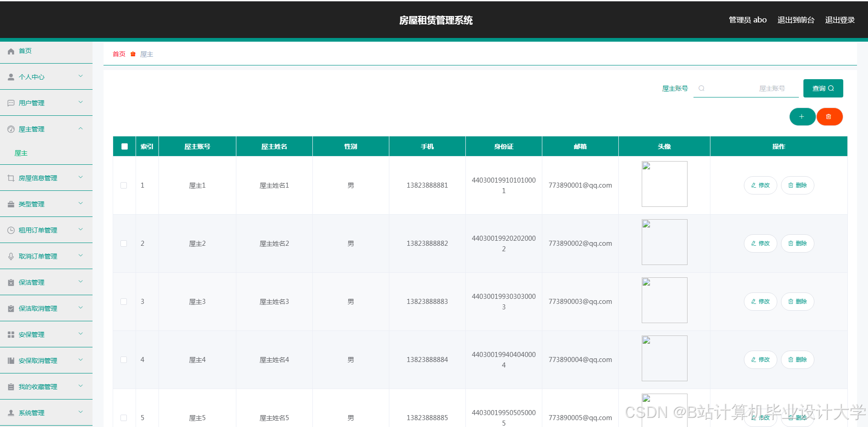Open the 屋主 submenu item
The height and width of the screenshot is (427, 868).
[x=46, y=153]
